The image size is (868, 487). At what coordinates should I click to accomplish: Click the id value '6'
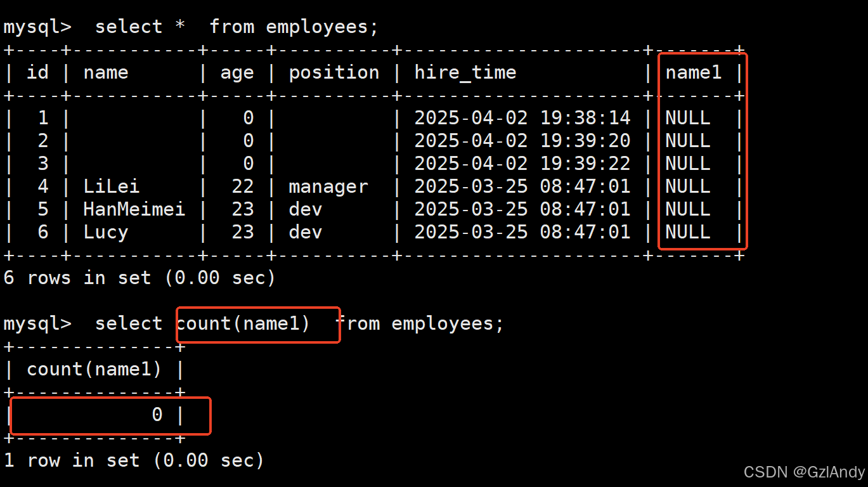(43, 232)
